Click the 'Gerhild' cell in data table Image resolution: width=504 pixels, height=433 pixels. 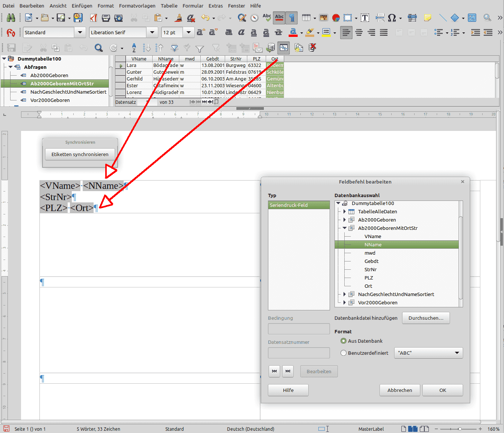pyautogui.click(x=139, y=79)
